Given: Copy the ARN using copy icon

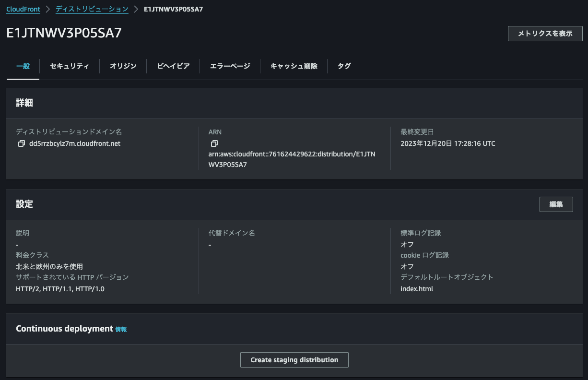Looking at the screenshot, I should 214,143.
